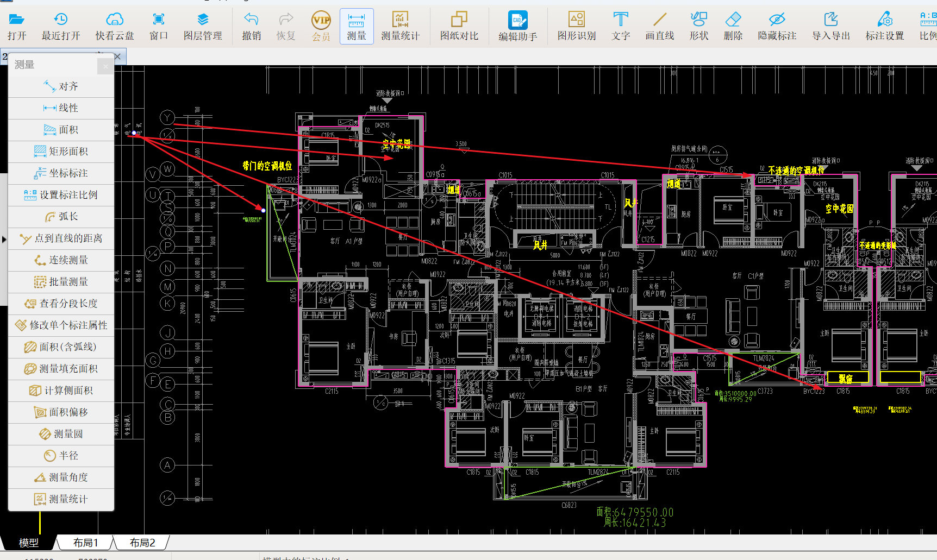This screenshot has height=560, width=937.
Task: Pick 坐标标注 coordinate annotation
Action: pyautogui.click(x=61, y=173)
